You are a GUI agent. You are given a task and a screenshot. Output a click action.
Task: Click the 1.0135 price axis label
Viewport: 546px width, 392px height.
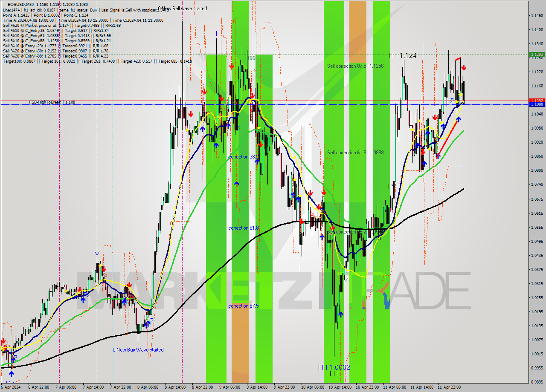[537, 326]
